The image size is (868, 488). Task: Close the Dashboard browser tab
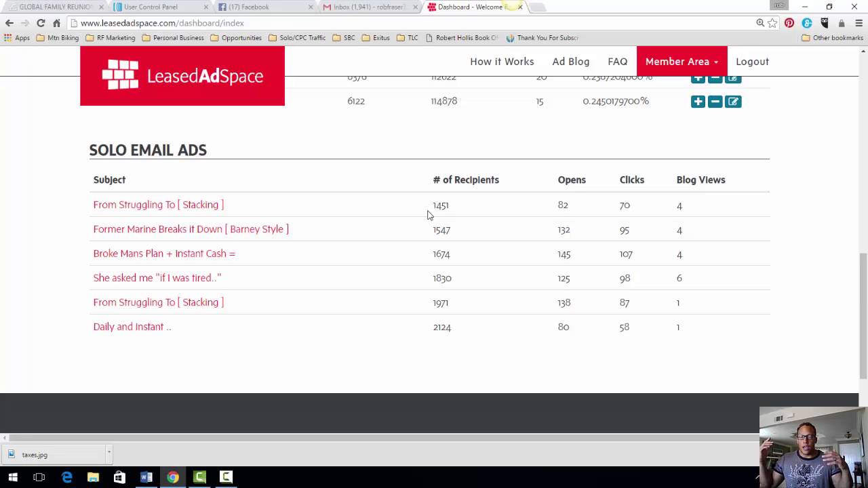pos(520,7)
